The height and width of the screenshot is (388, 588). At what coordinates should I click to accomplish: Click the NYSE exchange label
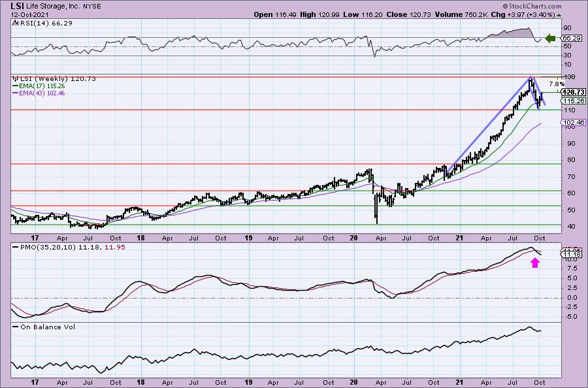click(x=91, y=7)
